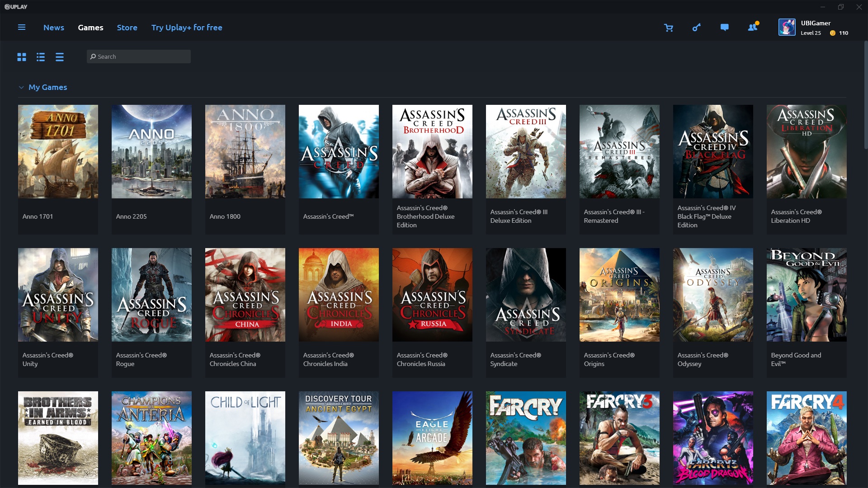This screenshot has height=488, width=868.
Task: Click Try Uplay+ for free
Action: tap(187, 28)
